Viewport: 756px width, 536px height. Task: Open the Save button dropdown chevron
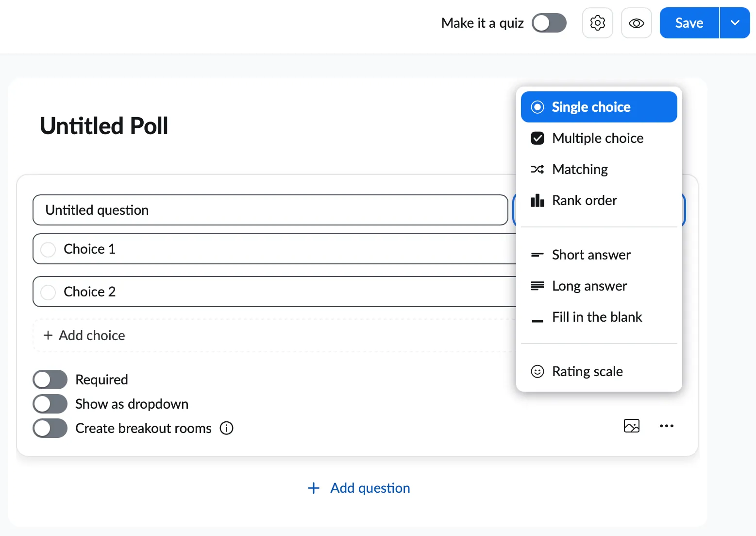pos(735,22)
